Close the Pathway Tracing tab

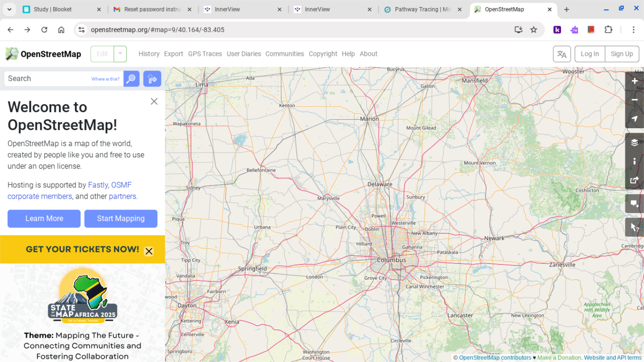[460, 10]
